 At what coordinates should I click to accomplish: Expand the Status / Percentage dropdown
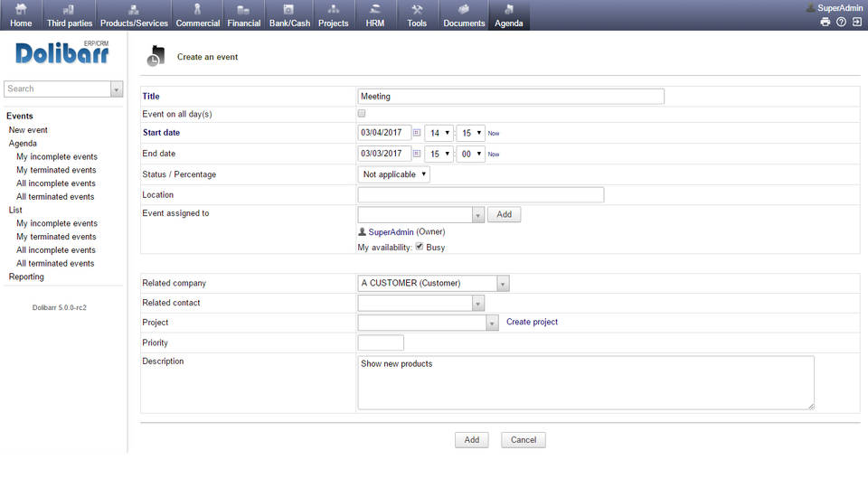394,174
